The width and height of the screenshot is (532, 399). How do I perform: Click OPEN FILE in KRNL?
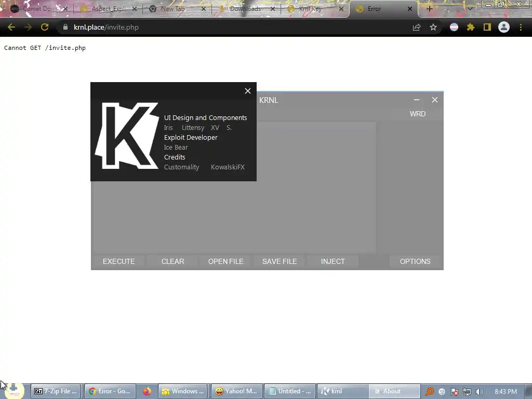click(225, 261)
